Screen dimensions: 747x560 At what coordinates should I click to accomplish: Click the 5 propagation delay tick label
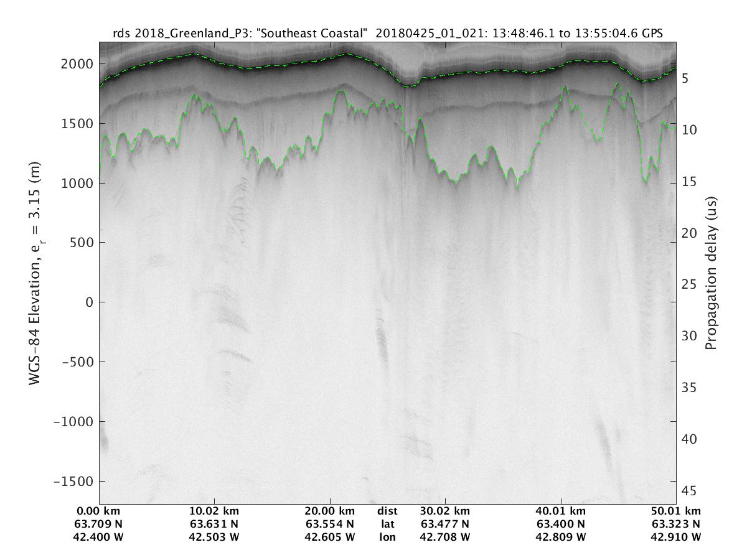[x=684, y=78]
